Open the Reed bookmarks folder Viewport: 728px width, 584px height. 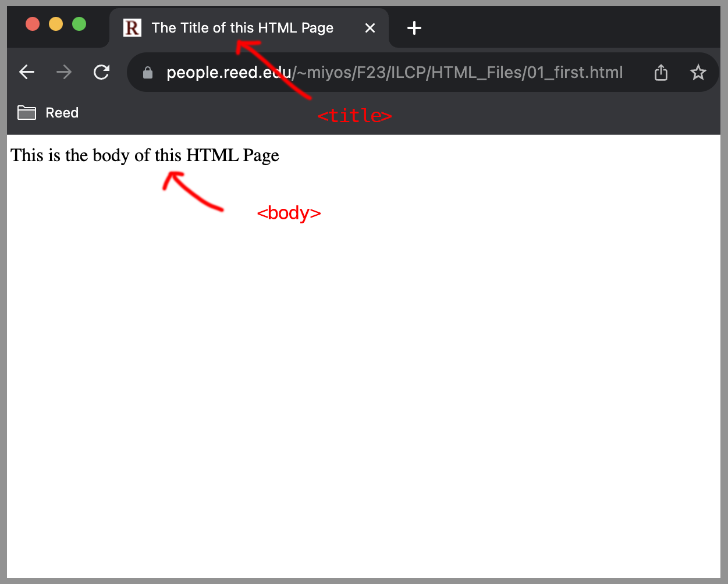pyautogui.click(x=48, y=113)
